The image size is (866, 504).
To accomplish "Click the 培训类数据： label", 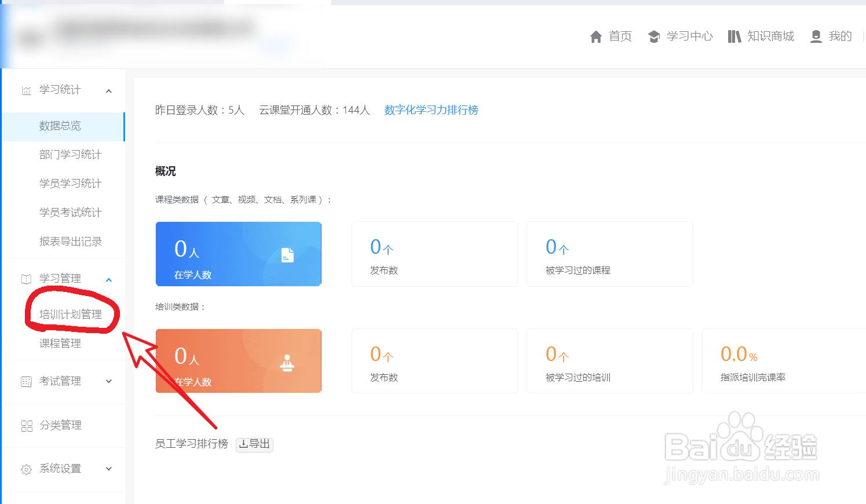I will (181, 307).
